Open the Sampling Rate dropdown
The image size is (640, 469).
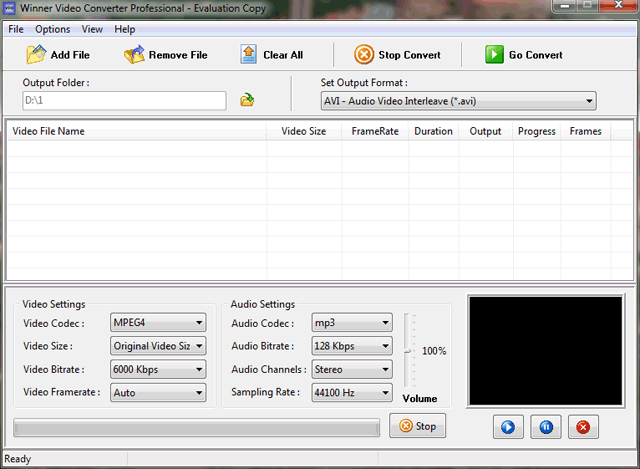pyautogui.click(x=352, y=393)
